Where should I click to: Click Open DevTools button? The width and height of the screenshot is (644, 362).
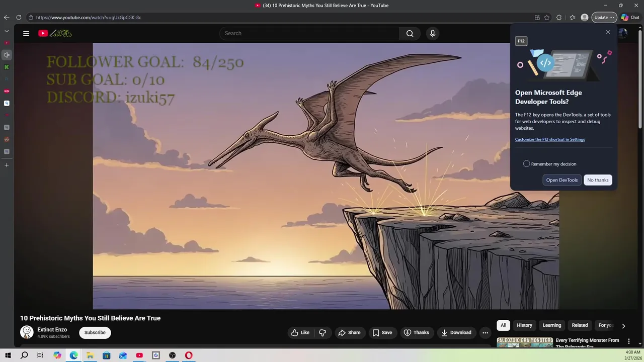(562, 180)
